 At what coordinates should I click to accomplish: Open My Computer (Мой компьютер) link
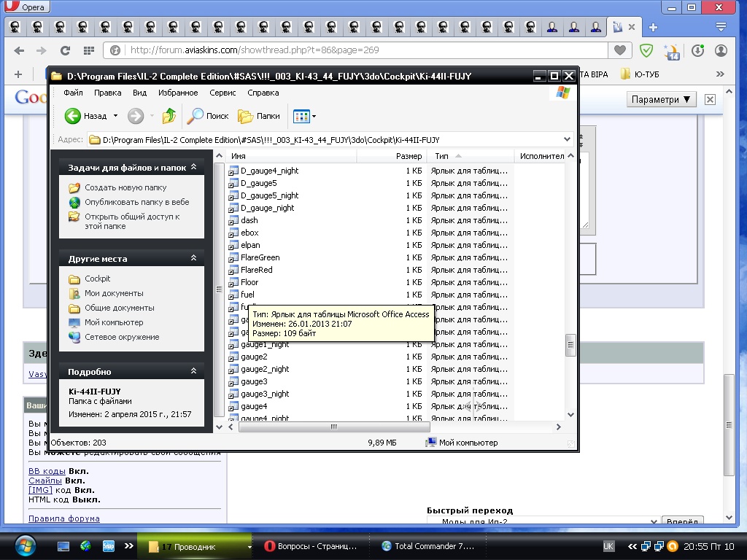(114, 322)
